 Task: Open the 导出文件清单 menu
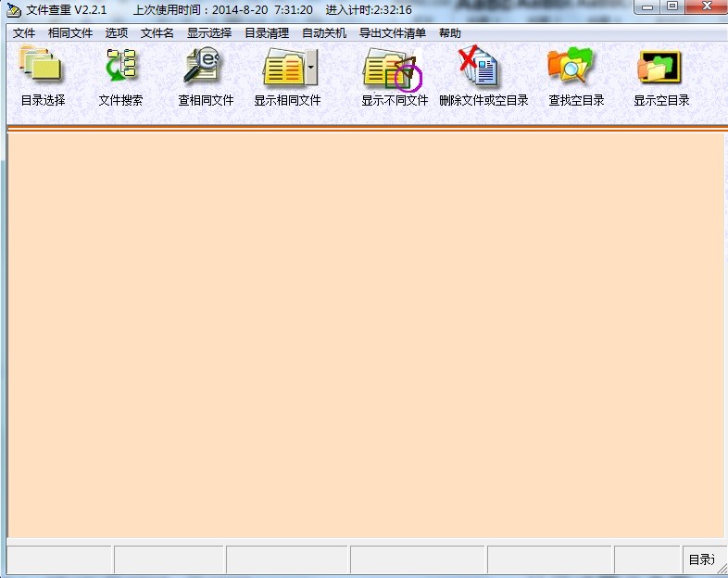pos(393,33)
